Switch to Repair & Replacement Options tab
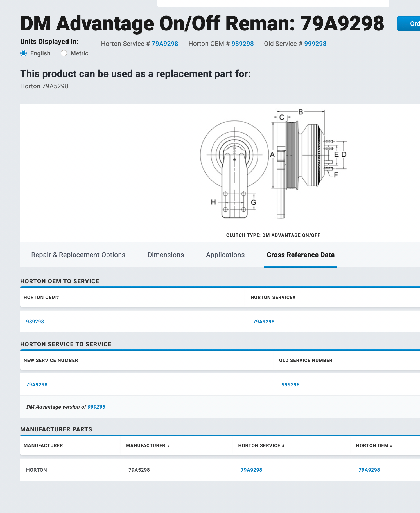Screen dimensions: 420x513 78,255
